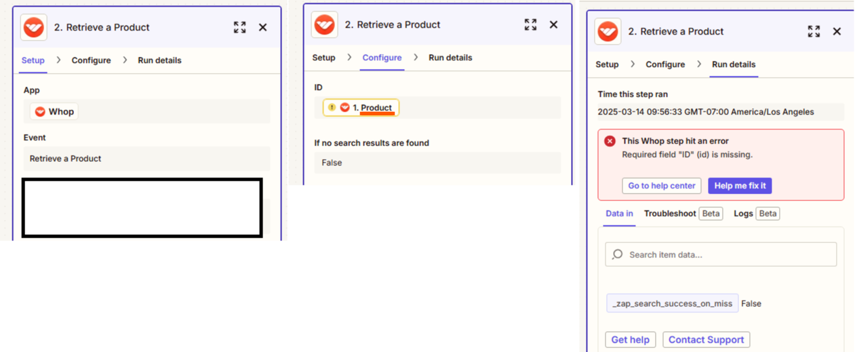Open the Configure tab in the left panel
This screenshot has height=352, width=868.
[92, 60]
